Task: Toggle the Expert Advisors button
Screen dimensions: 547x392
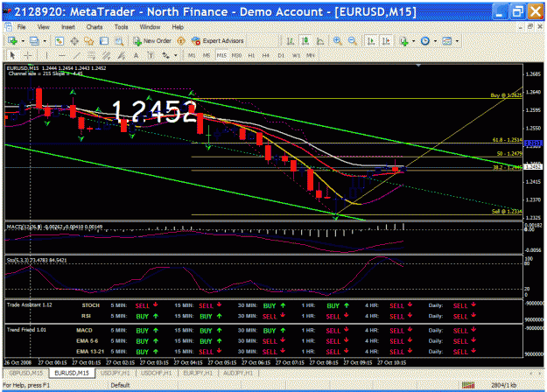Action: (217, 41)
